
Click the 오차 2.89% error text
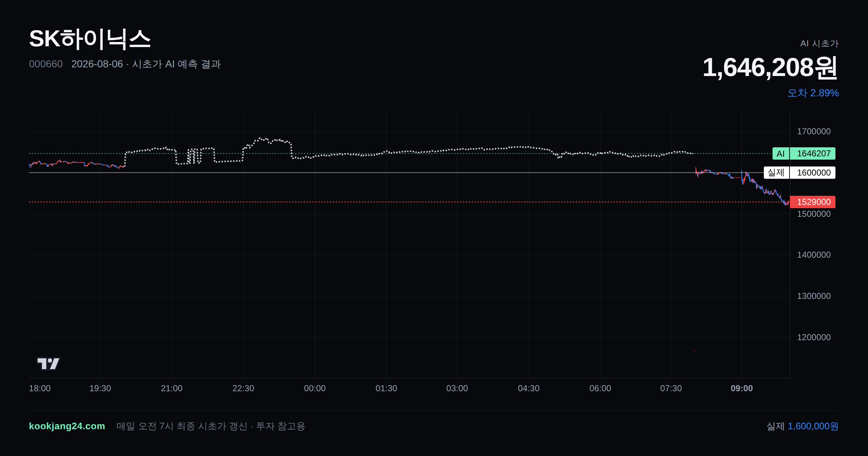813,93
